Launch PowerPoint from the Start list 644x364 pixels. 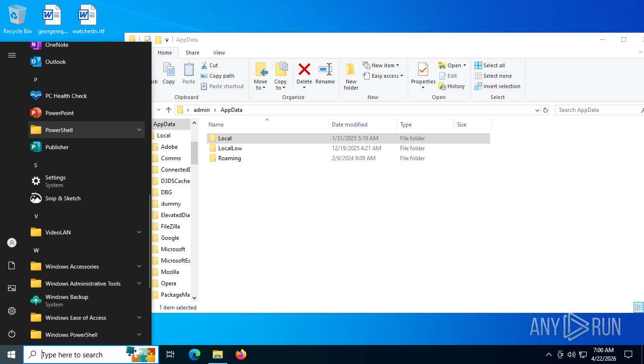(87, 113)
